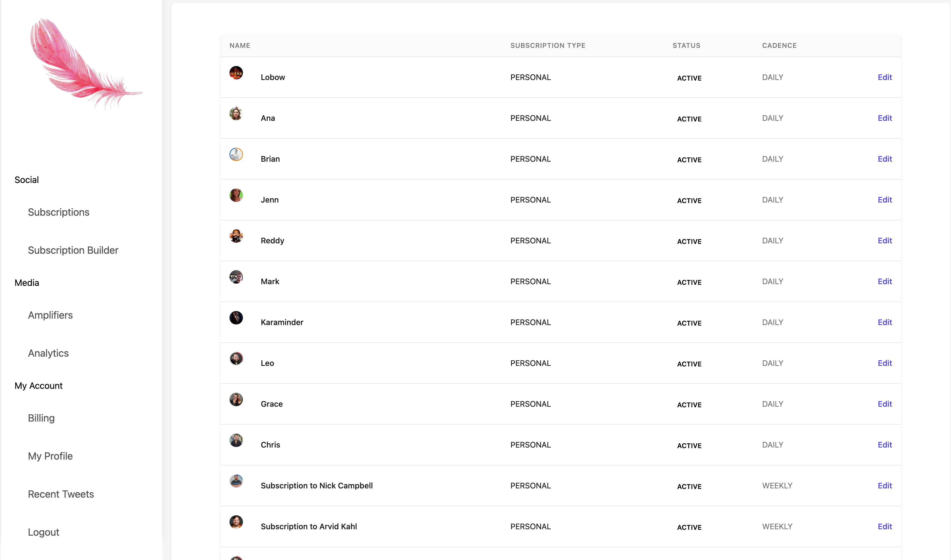
Task: Open the Analytics page
Action: pyautogui.click(x=48, y=353)
